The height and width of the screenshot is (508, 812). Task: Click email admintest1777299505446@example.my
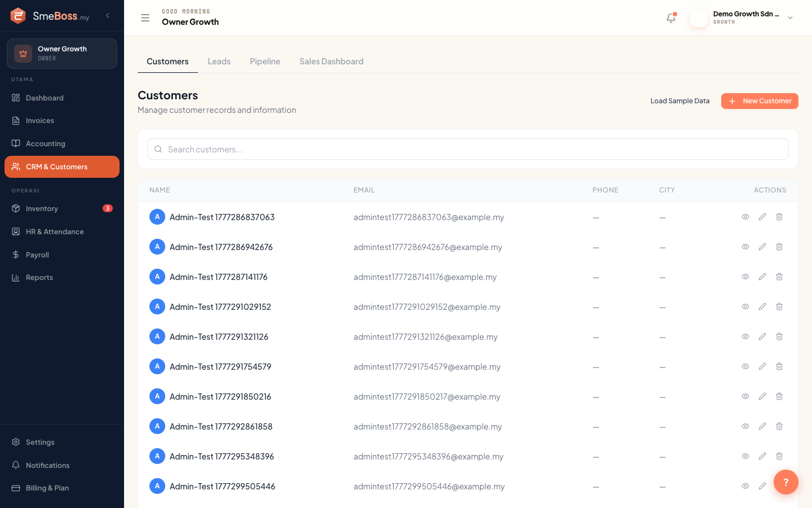tap(429, 487)
